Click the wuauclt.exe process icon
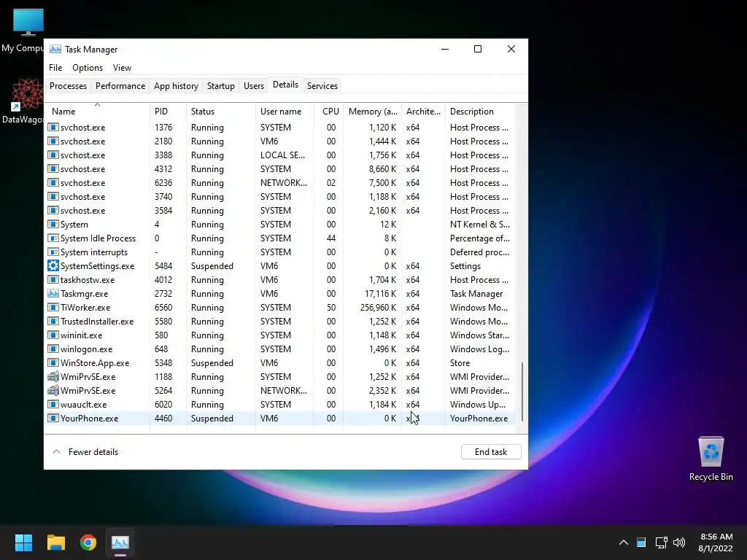This screenshot has width=747, height=560. [x=53, y=404]
